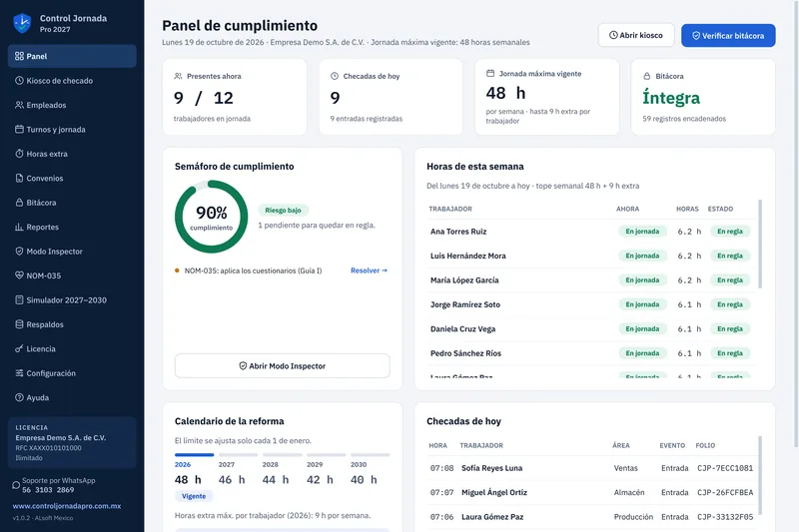The width and height of the screenshot is (799, 532).
Task: Click the Horas extra stopwatch icon
Action: tap(19, 154)
